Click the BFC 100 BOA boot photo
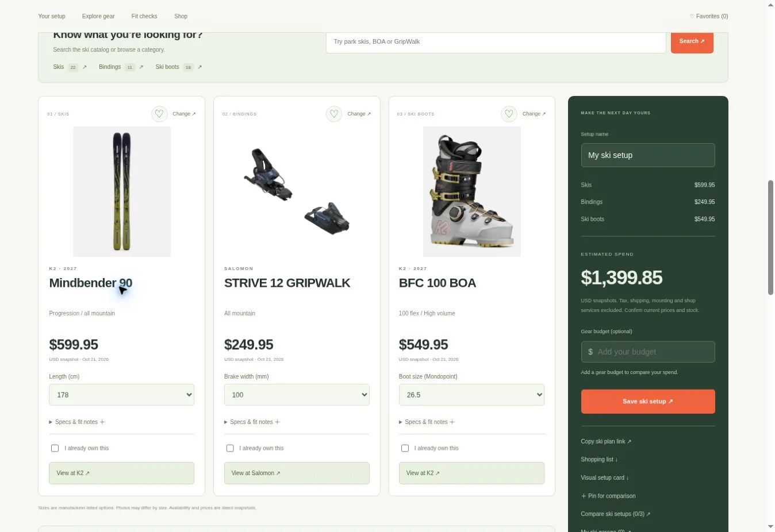Viewport: 775px width, 532px height. point(472,191)
